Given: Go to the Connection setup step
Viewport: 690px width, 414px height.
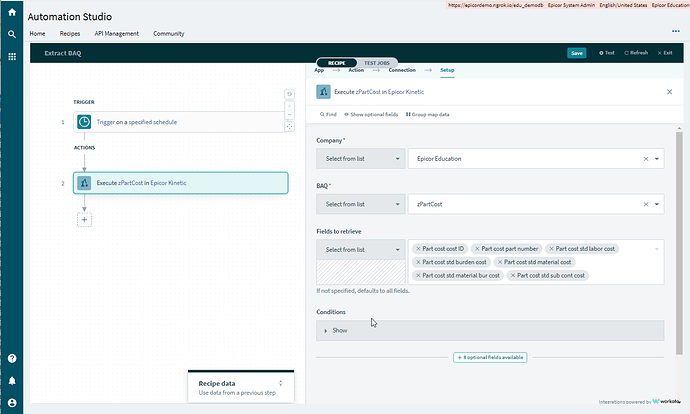Looking at the screenshot, I should tap(402, 70).
